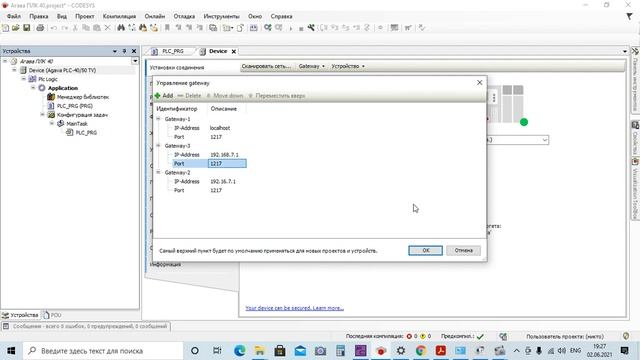
Task: Open File Explorer from taskbar
Action: tap(260, 350)
